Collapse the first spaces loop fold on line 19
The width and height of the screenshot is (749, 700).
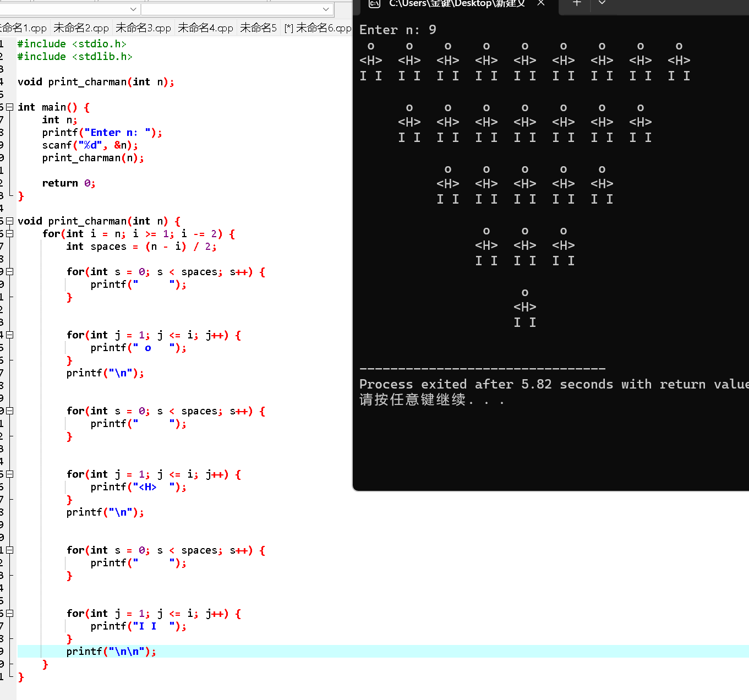click(9, 272)
